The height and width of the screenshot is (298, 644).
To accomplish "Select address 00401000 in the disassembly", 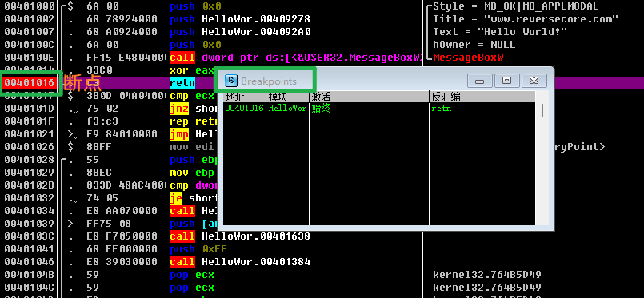I will click(x=29, y=6).
